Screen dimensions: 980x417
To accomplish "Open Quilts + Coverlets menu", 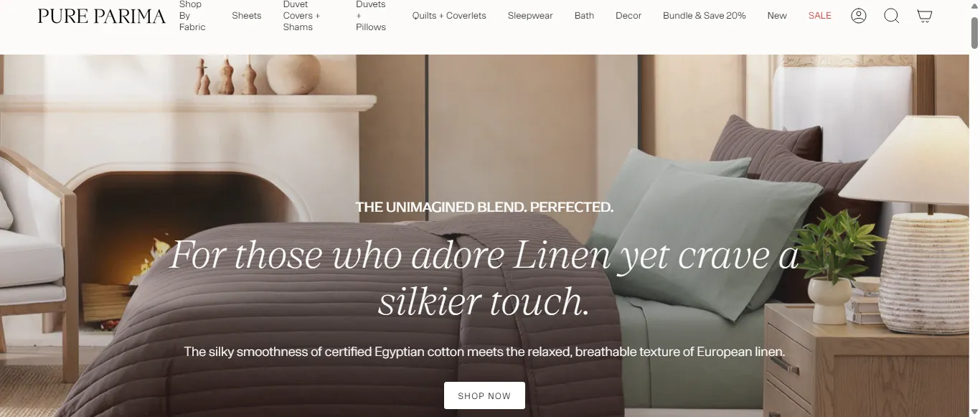I will [449, 16].
